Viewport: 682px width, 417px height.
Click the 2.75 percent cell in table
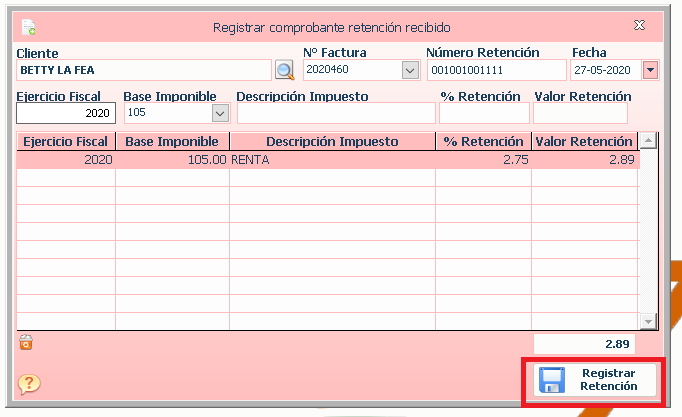(483, 160)
